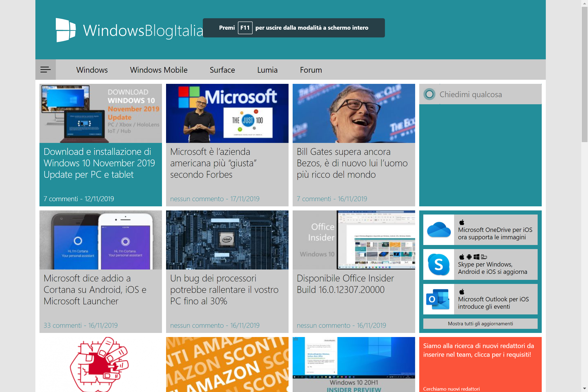This screenshot has width=588, height=392.
Task: Click the Intel processor motherboard thumbnail
Action: (227, 240)
